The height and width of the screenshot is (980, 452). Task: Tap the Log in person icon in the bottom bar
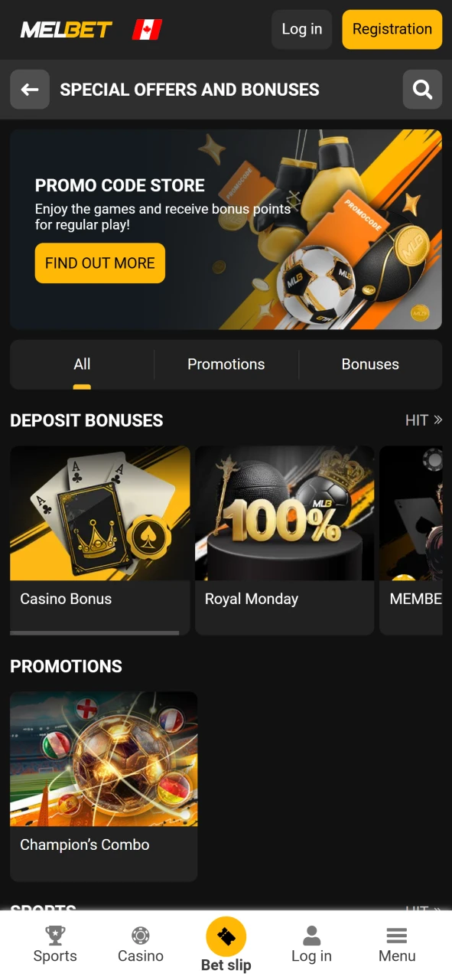[311, 935]
